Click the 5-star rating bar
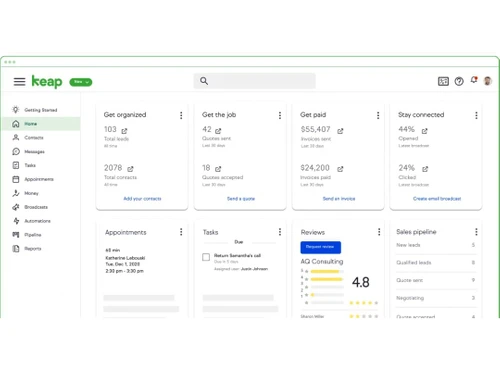This screenshot has width=500, height=375. [327, 271]
